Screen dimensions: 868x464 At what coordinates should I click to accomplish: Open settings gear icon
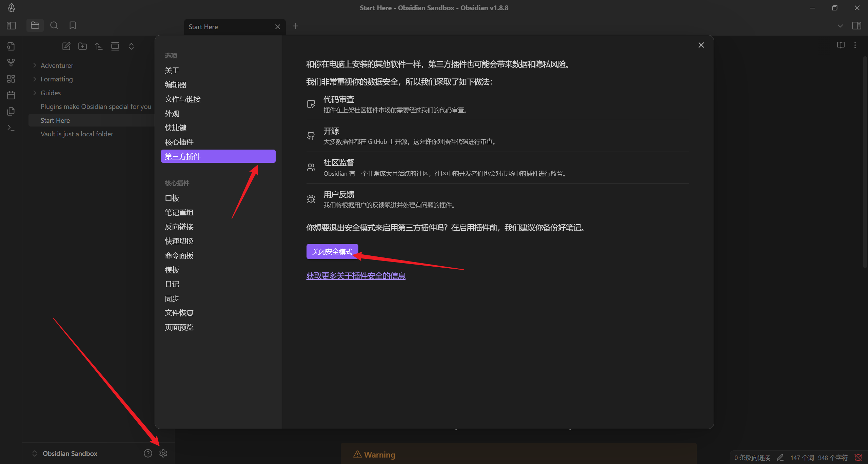click(x=163, y=453)
